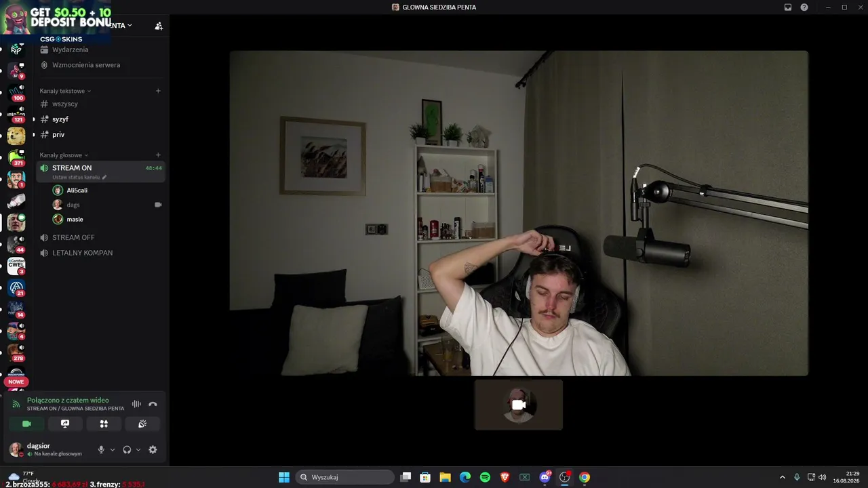Click the system tray microphone icon
The width and height of the screenshot is (868, 488).
[x=797, y=477]
